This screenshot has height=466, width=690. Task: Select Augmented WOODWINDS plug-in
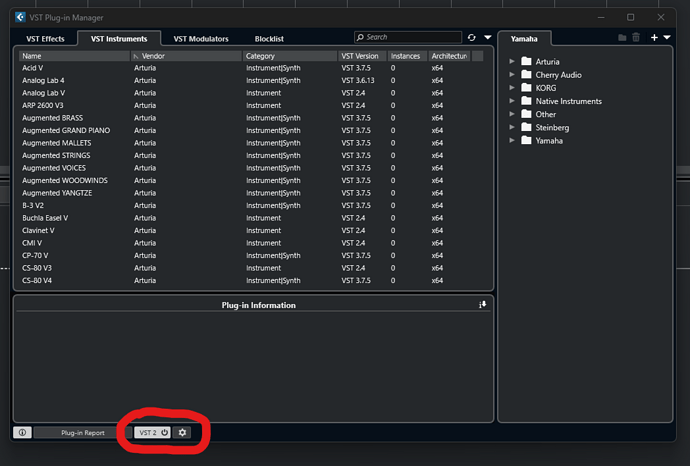[252, 180]
